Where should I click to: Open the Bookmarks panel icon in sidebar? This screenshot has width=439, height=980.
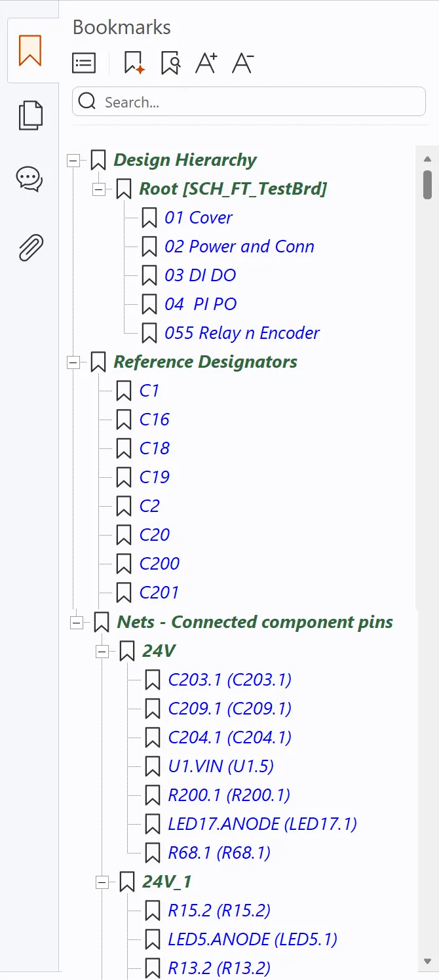[30, 50]
